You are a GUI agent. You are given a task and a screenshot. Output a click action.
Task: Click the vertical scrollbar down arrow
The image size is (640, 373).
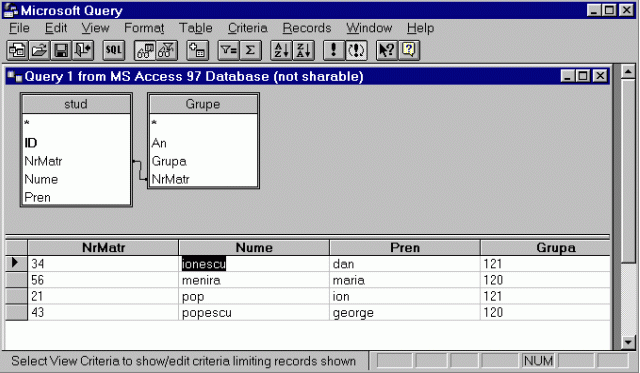[x=628, y=342]
